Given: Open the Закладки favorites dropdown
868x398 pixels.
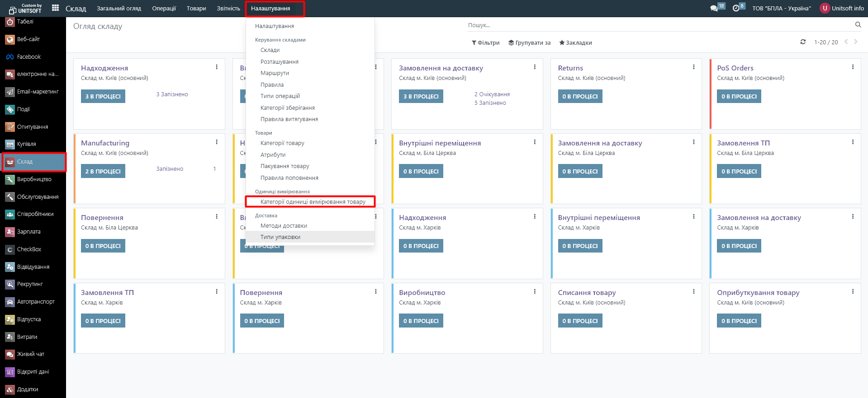Looking at the screenshot, I should click(x=575, y=43).
